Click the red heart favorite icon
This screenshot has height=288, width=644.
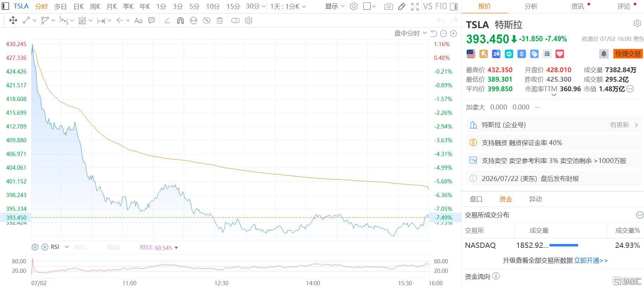click(x=560, y=54)
